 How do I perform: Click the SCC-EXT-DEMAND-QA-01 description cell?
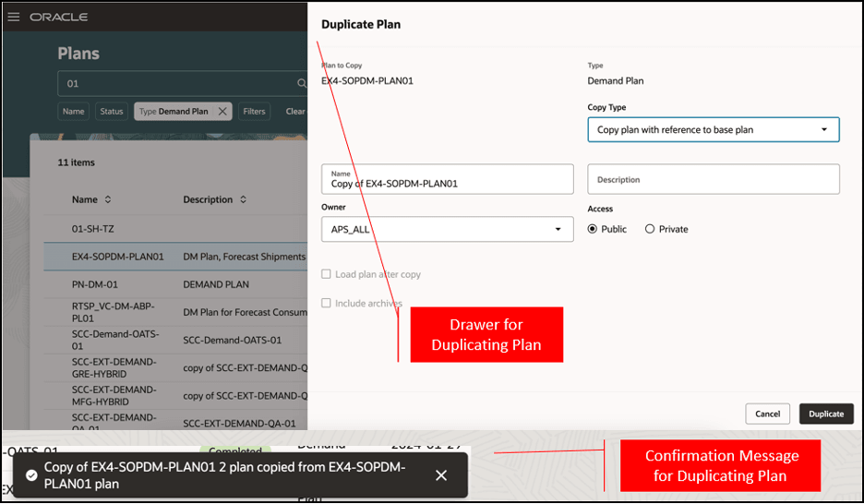click(239, 424)
